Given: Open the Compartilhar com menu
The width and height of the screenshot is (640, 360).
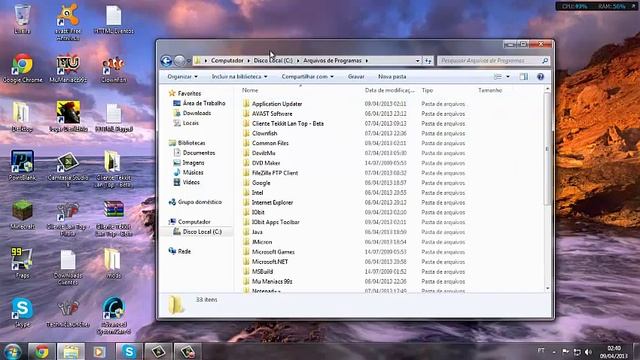Looking at the screenshot, I should pyautogui.click(x=307, y=77).
